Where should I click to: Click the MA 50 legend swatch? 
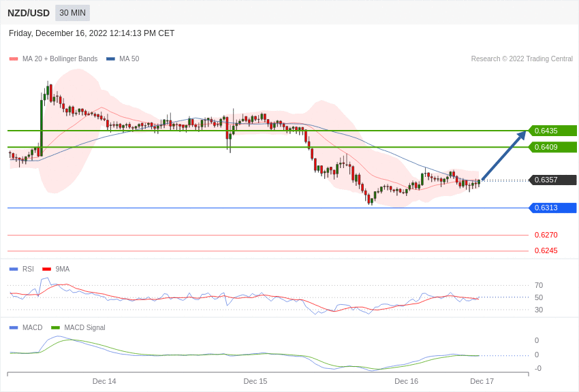[110, 59]
